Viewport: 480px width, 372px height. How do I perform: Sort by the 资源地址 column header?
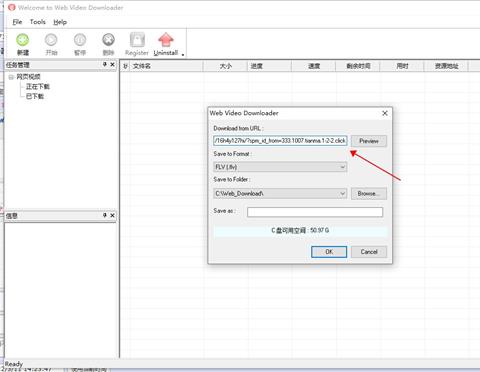pos(446,66)
